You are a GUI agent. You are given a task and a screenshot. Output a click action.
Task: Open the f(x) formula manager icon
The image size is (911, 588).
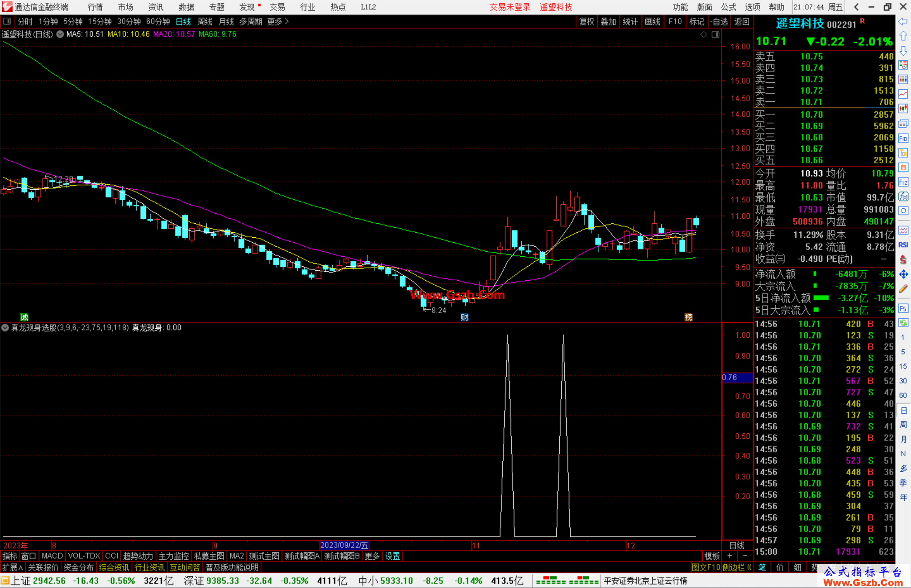903,196
